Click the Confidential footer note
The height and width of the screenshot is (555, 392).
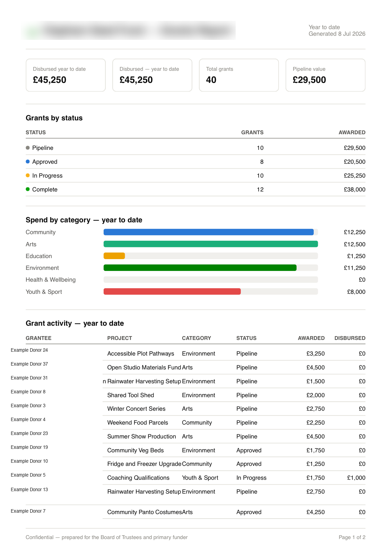(x=107, y=537)
